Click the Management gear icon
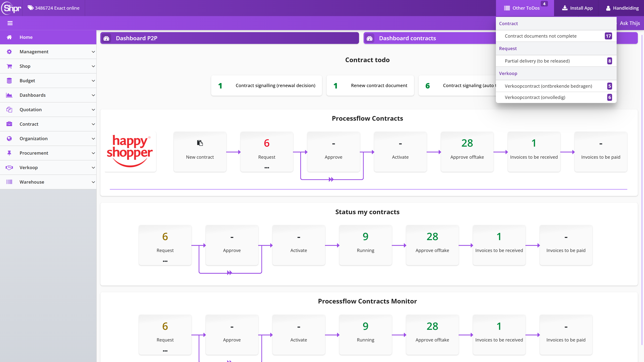Screen dimensions: 644x362 pos(9,52)
